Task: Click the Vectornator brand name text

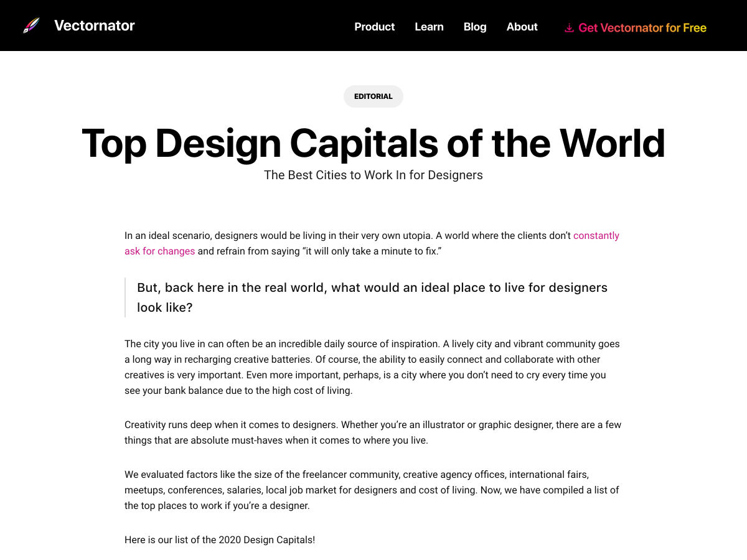Action: pyautogui.click(x=94, y=26)
